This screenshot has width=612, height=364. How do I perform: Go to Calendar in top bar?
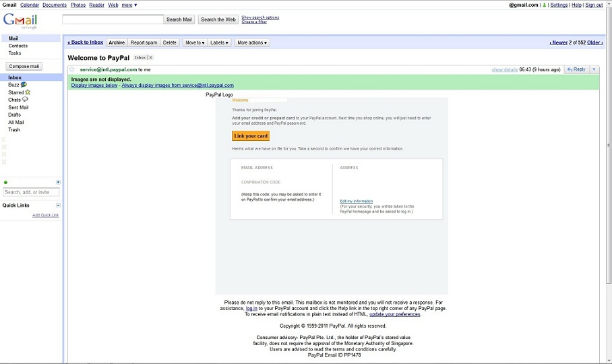click(x=30, y=5)
